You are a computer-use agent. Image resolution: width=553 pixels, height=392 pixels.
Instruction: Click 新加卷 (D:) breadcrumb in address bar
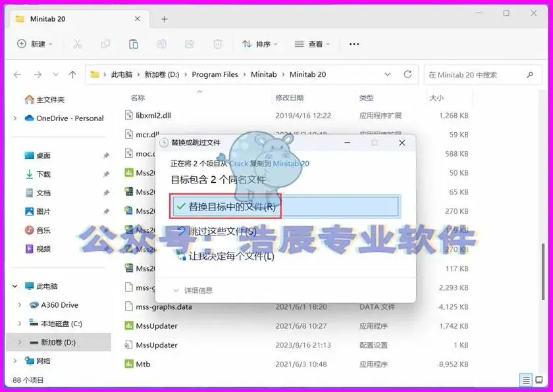162,75
